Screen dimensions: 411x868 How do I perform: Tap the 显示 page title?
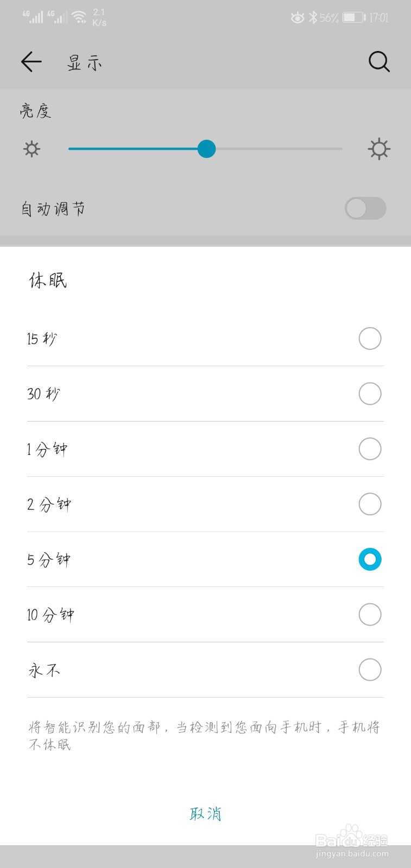[84, 62]
